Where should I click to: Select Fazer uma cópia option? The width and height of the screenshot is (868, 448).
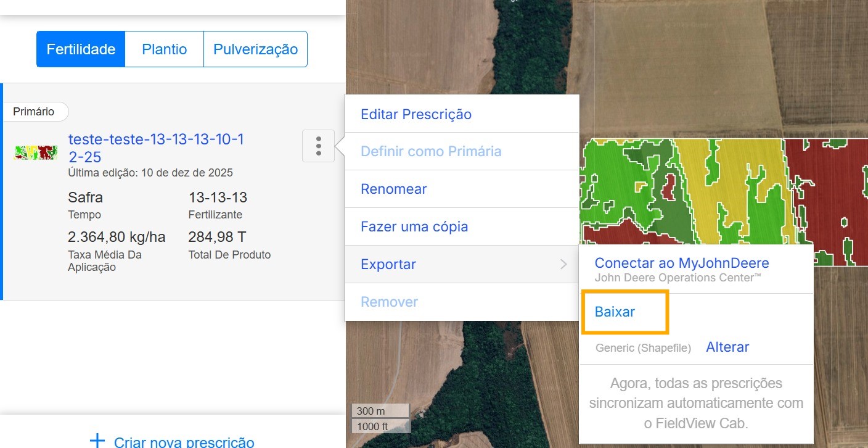pos(414,226)
